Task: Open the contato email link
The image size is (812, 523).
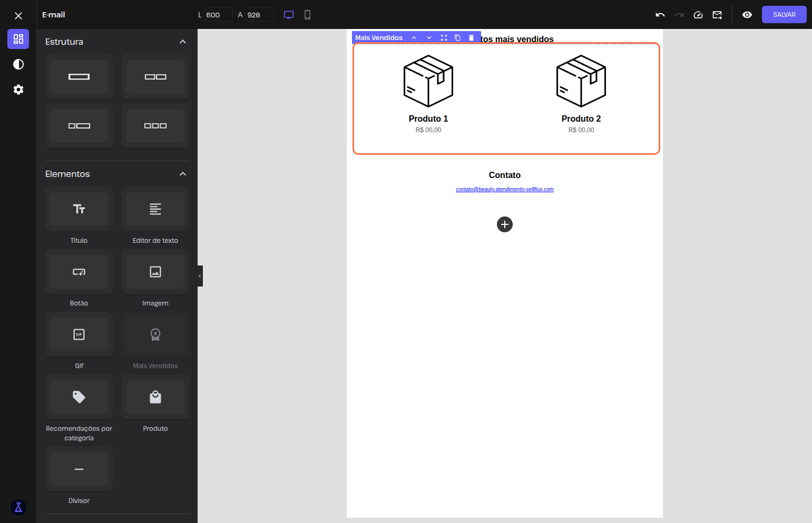Action: point(504,190)
